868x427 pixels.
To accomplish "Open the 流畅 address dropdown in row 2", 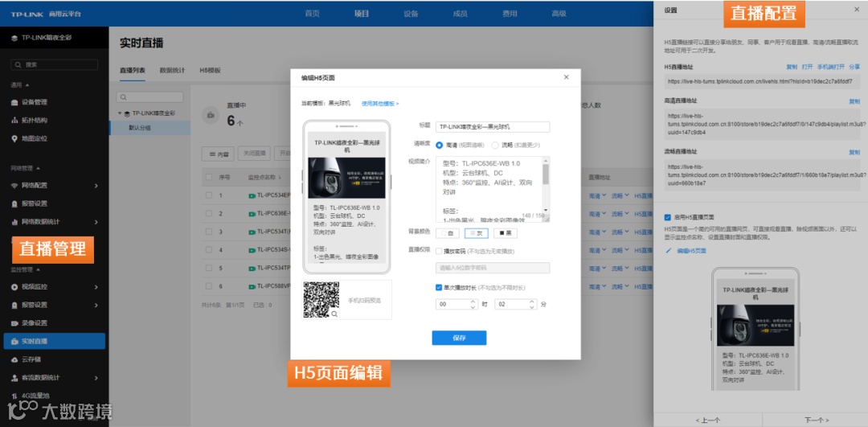I will [x=620, y=213].
